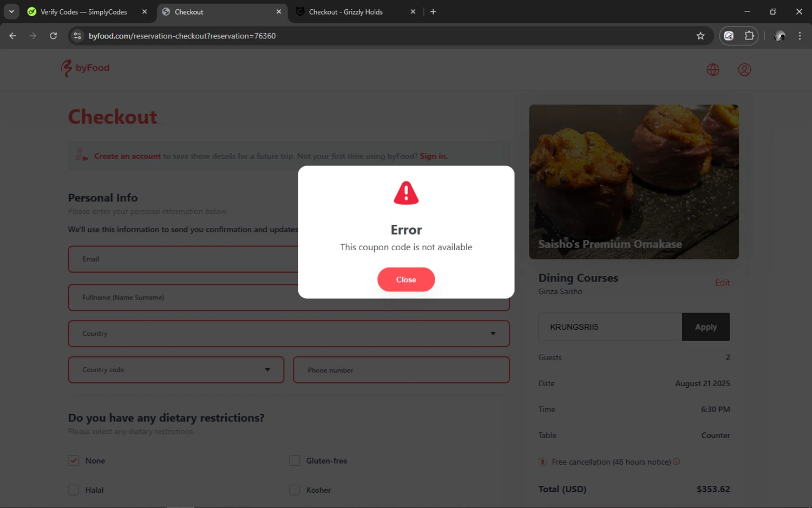812x508 pixels.
Task: Switch to Verify Codes — SimplyCodes tab
Action: pos(87,11)
